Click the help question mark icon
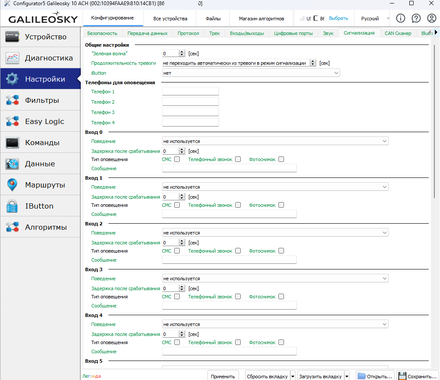The height and width of the screenshot is (380, 440). click(x=416, y=18)
